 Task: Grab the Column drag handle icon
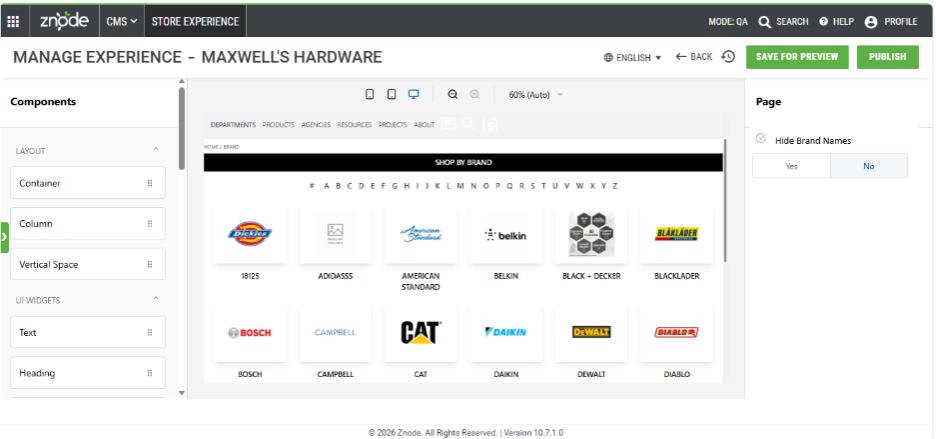150,223
